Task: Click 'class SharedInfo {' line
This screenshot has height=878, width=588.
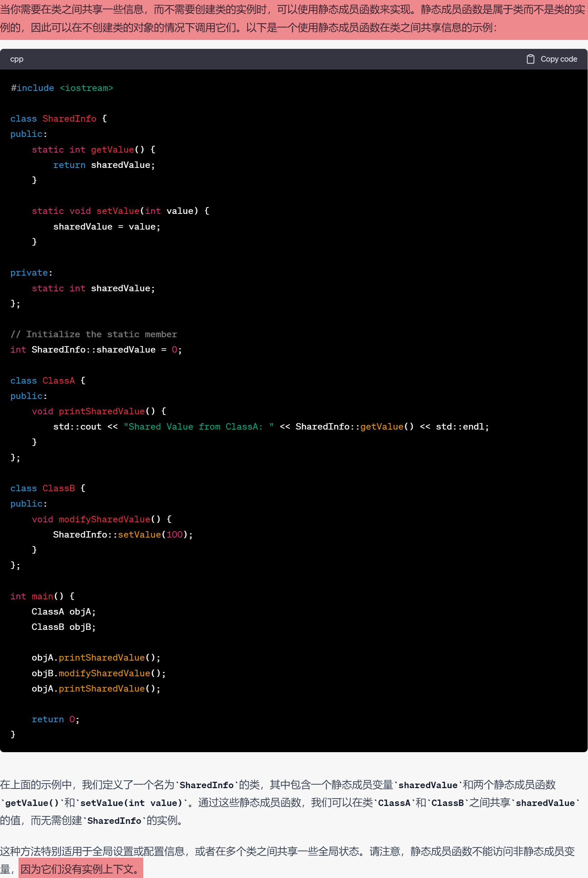Action: 59,119
